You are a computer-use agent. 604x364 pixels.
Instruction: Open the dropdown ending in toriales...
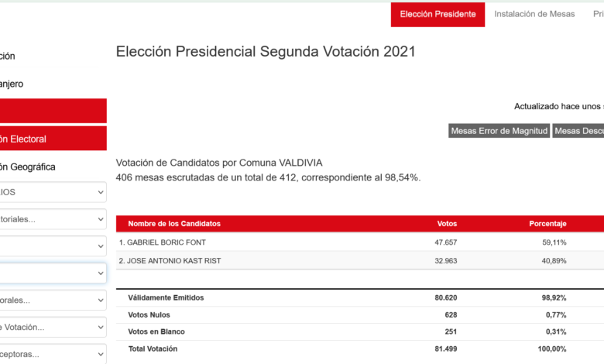pyautogui.click(x=53, y=219)
